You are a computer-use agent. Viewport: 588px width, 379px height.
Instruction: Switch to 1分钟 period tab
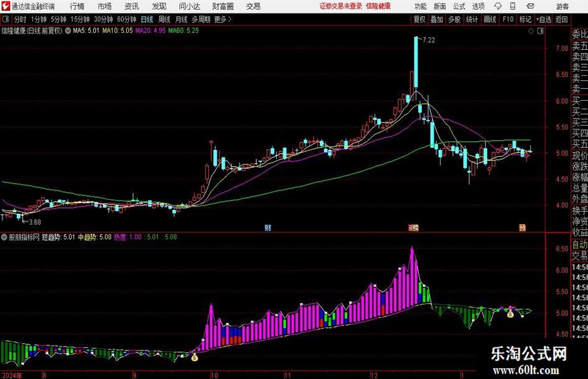tap(39, 19)
